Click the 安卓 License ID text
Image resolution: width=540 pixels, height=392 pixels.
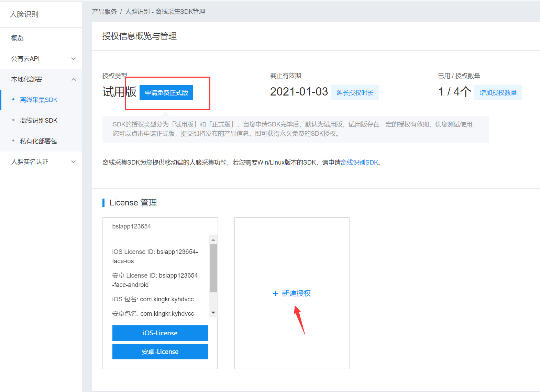click(x=155, y=280)
